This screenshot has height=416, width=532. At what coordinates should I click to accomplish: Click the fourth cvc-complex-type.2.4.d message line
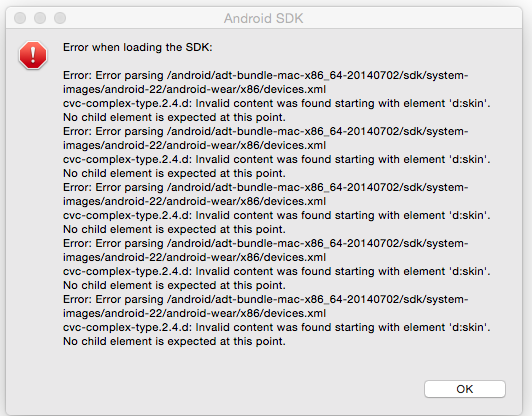coord(277,271)
